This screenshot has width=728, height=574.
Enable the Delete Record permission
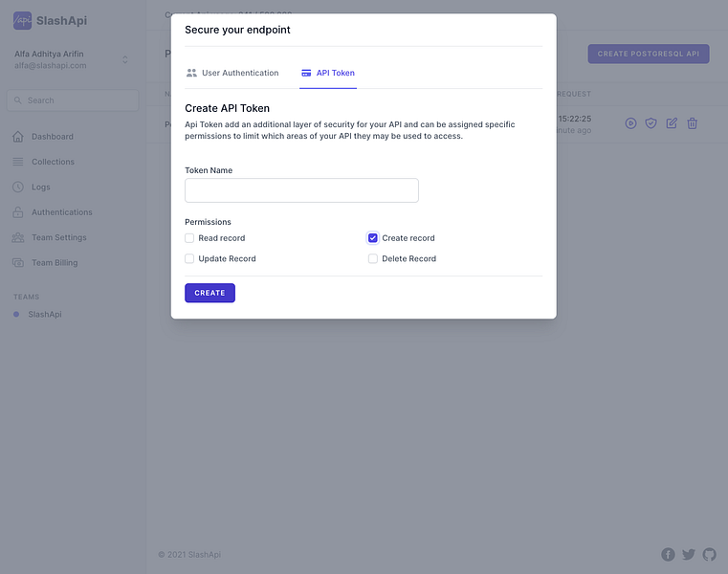point(373,259)
